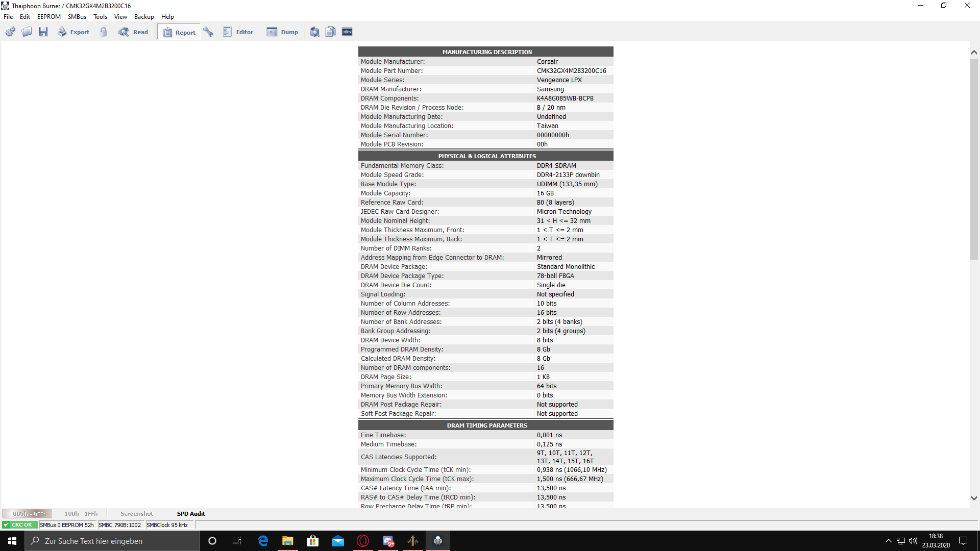This screenshot has height=551, width=980.
Task: Open the Backup menu
Action: tap(144, 17)
